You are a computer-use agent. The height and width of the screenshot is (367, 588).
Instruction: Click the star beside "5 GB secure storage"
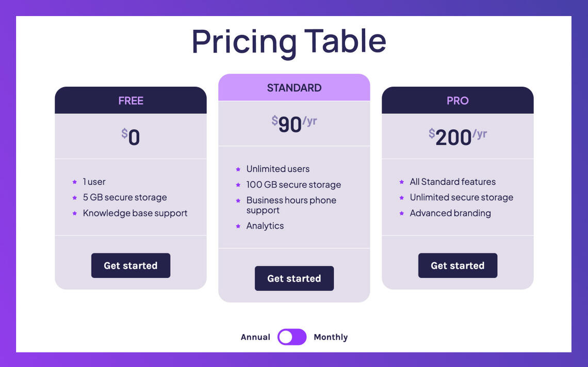point(74,197)
